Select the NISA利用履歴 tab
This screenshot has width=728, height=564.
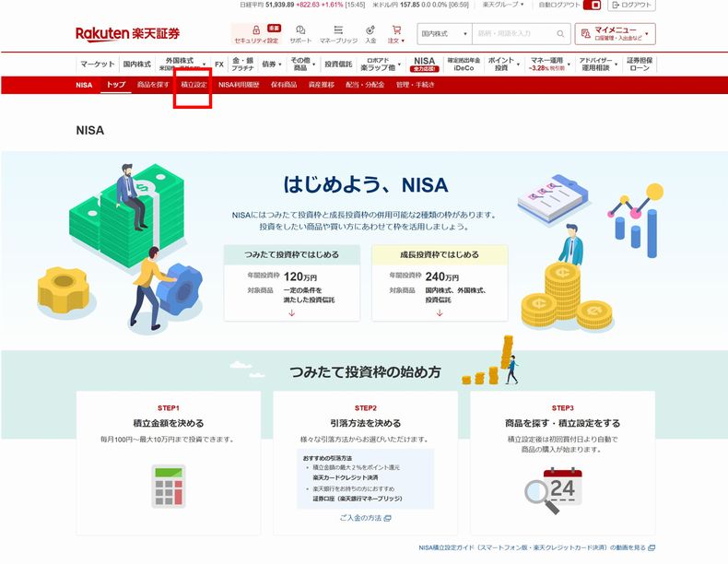[239, 85]
